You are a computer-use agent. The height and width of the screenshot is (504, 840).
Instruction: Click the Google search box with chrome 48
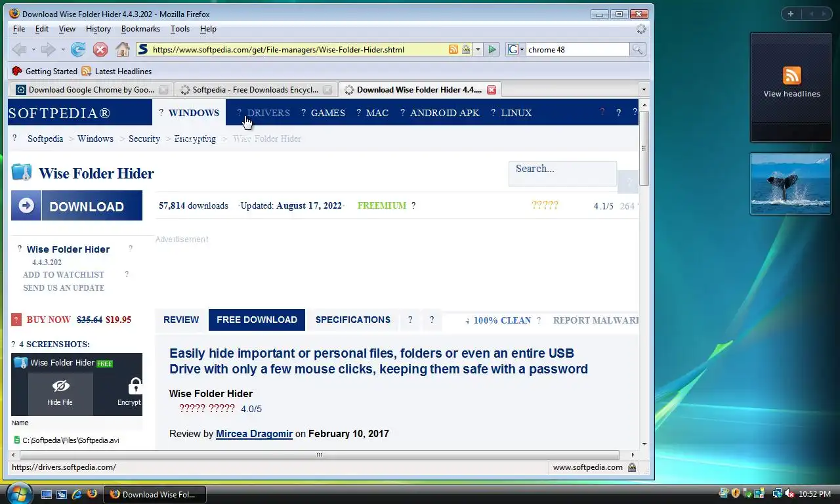577,49
